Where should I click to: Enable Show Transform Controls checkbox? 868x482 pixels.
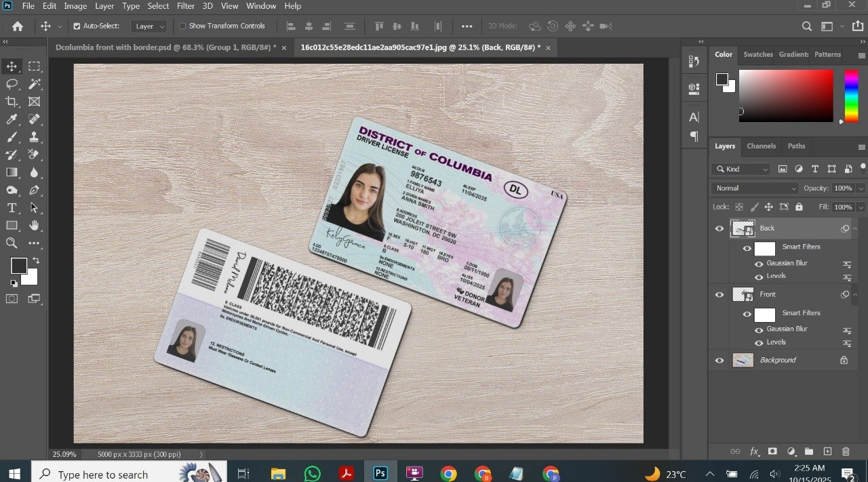click(182, 26)
